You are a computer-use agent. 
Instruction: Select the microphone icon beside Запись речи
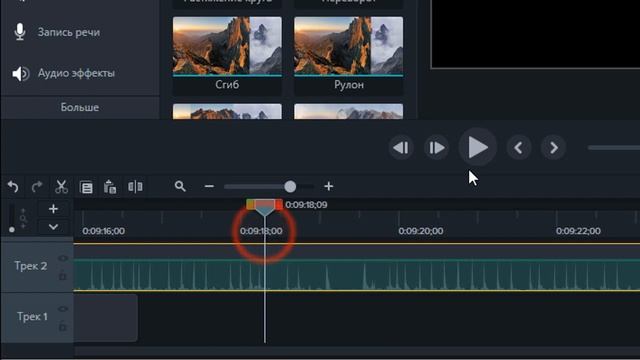[x=20, y=32]
